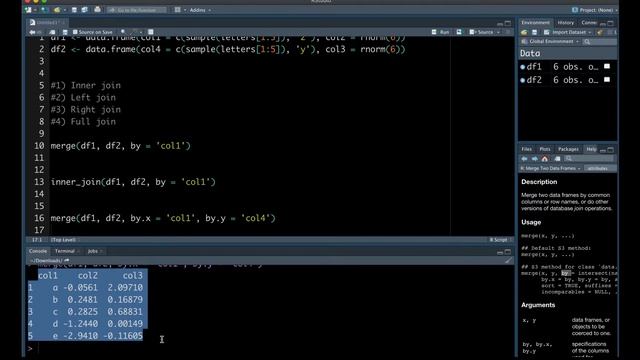Screen dimensions: 640x360
Task: Click the Save All icon in main toolbar
Action: pyautogui.click(x=84, y=10)
